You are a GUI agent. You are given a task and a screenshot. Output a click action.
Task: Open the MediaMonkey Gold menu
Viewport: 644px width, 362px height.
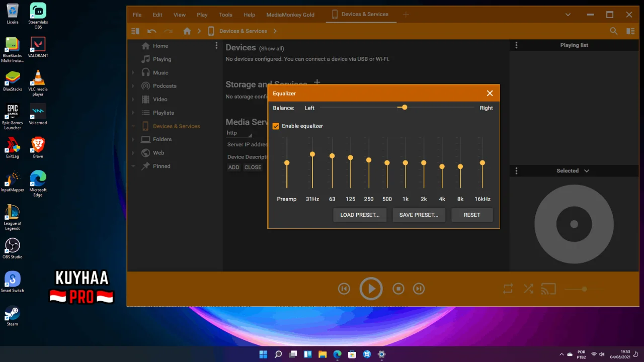[290, 15]
